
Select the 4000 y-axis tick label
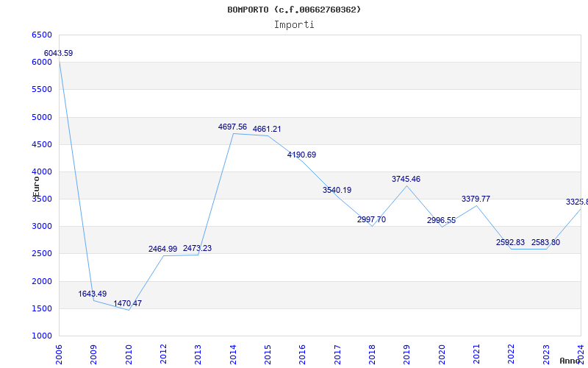pyautogui.click(x=42, y=171)
